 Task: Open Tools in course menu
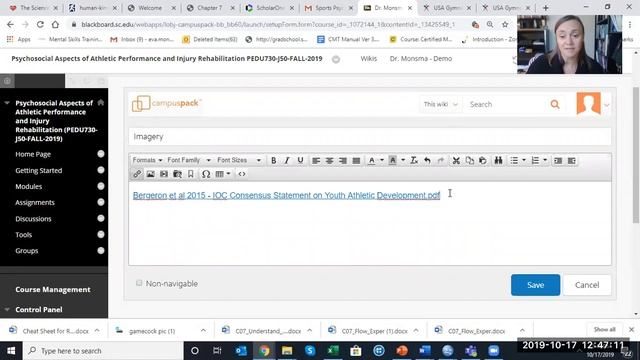coord(23,235)
